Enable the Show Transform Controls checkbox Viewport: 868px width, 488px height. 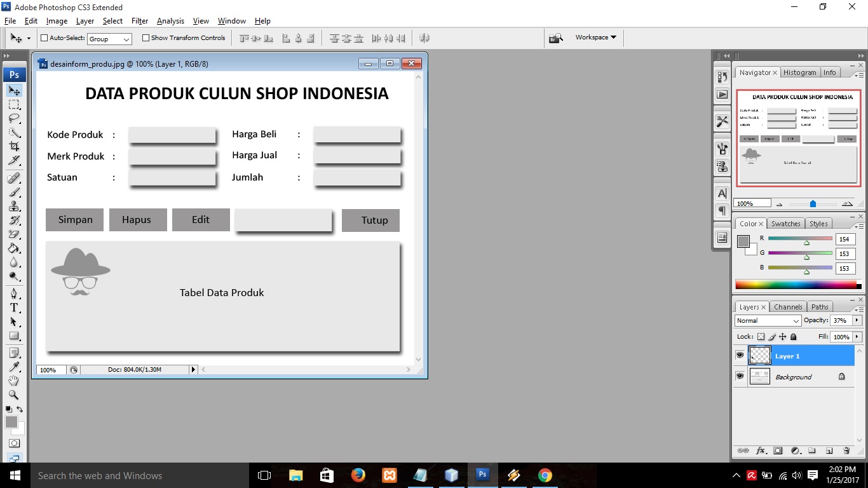[x=146, y=37]
